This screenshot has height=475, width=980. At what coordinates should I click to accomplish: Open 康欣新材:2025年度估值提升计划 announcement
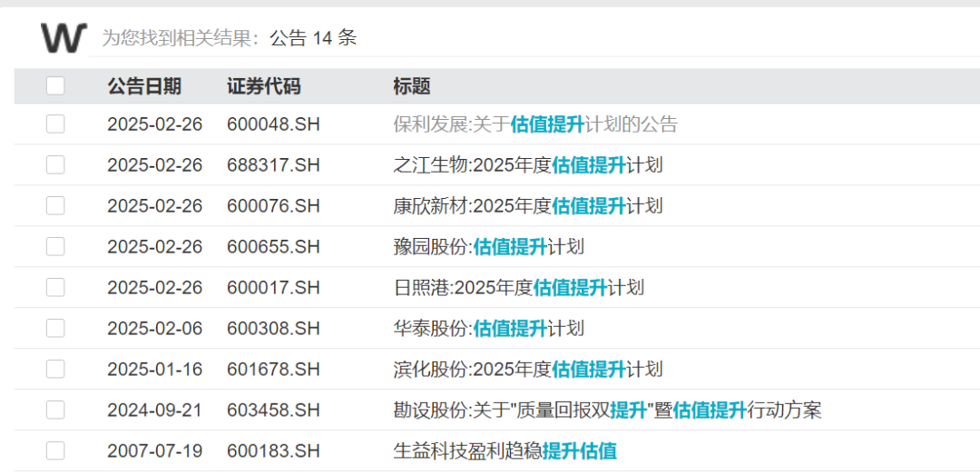528,206
